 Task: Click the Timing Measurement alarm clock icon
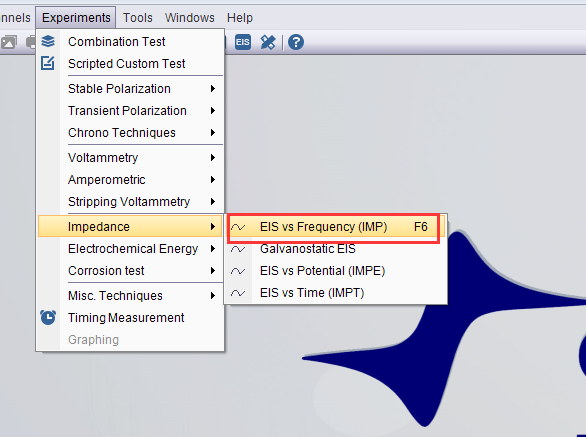tap(48, 317)
